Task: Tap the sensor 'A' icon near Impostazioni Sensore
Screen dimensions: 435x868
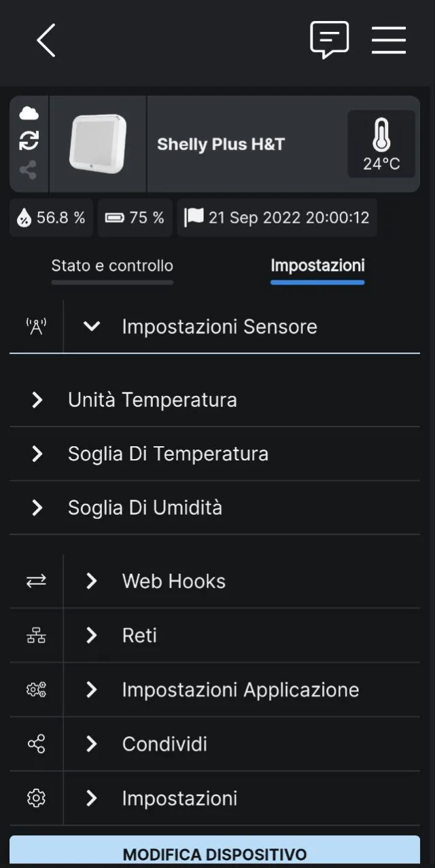Action: pos(35,325)
